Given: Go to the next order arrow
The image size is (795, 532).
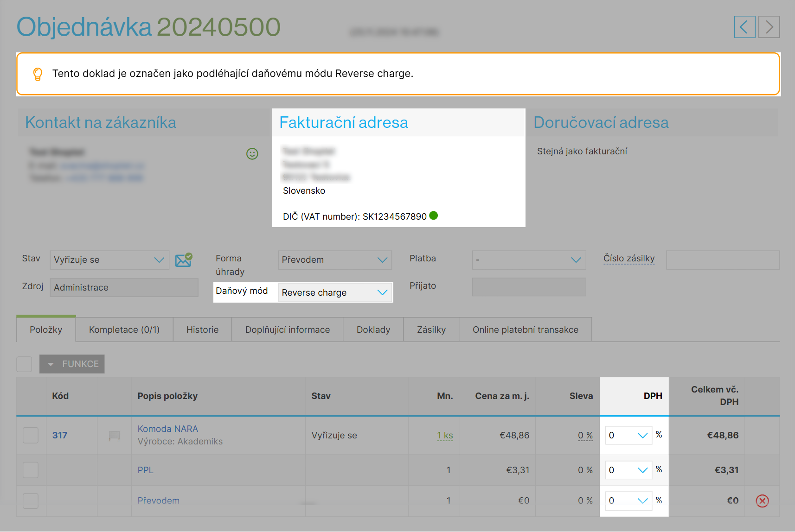Looking at the screenshot, I should [x=769, y=27].
